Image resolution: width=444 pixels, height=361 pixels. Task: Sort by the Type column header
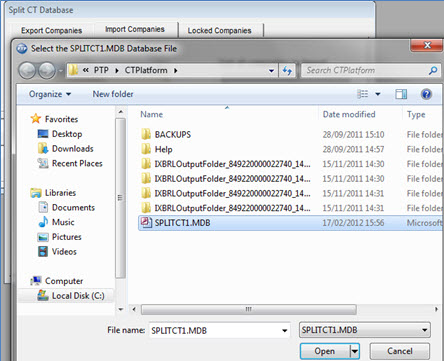point(416,114)
